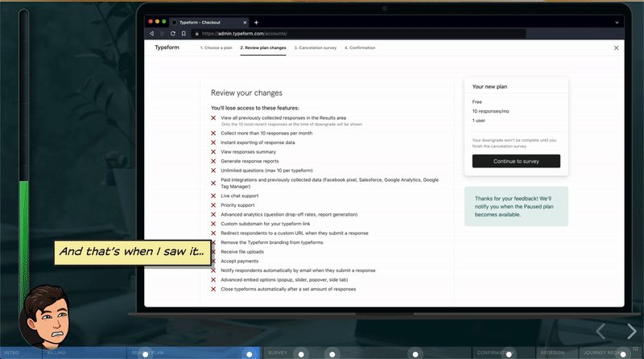Open a new browser tab with the plus icon
The height and width of the screenshot is (359, 644).
(256, 23)
